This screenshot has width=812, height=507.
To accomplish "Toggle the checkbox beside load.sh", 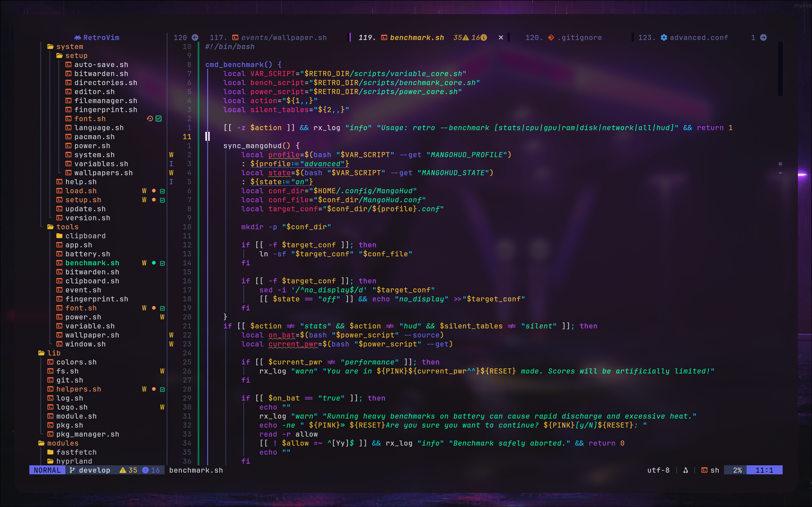I will click(162, 191).
